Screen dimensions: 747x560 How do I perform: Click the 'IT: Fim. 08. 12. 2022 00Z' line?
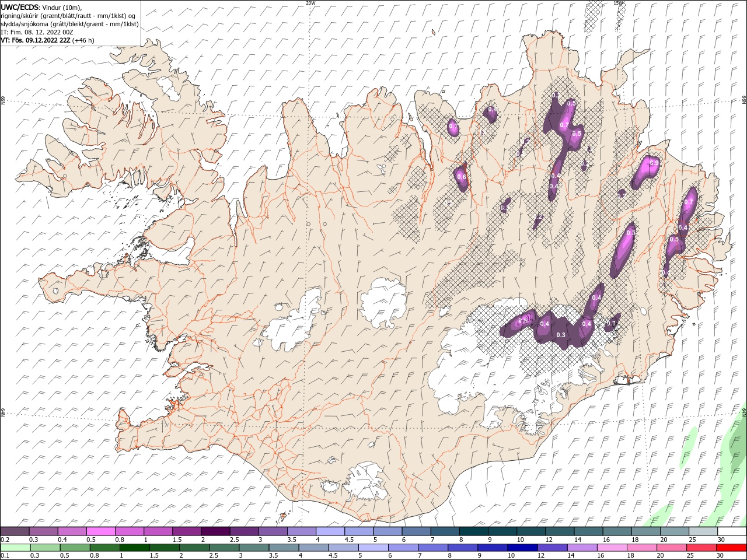[x=37, y=32]
